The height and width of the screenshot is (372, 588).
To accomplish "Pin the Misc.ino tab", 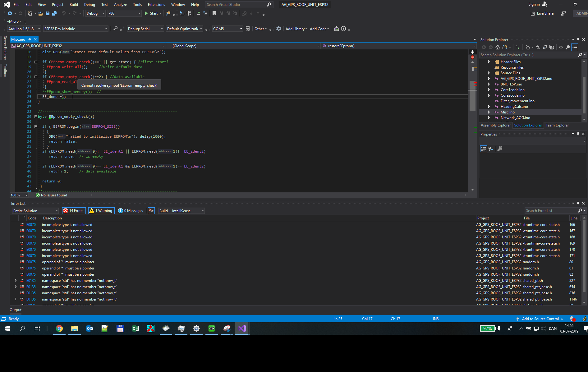I will [30, 39].
